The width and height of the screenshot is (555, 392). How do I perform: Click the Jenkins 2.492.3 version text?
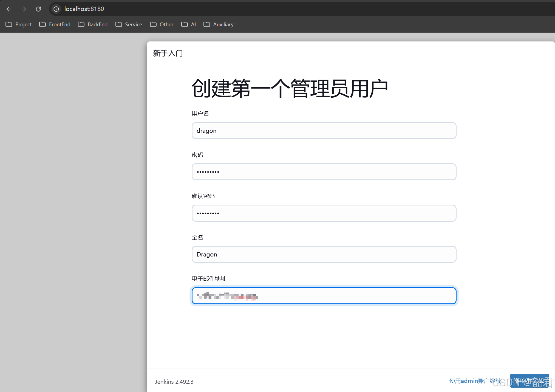tap(174, 382)
